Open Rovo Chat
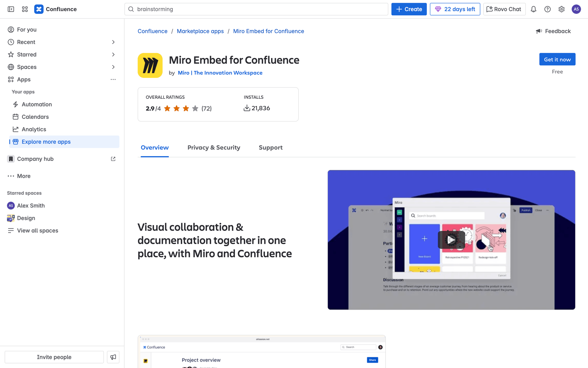588x368 pixels. (x=504, y=9)
